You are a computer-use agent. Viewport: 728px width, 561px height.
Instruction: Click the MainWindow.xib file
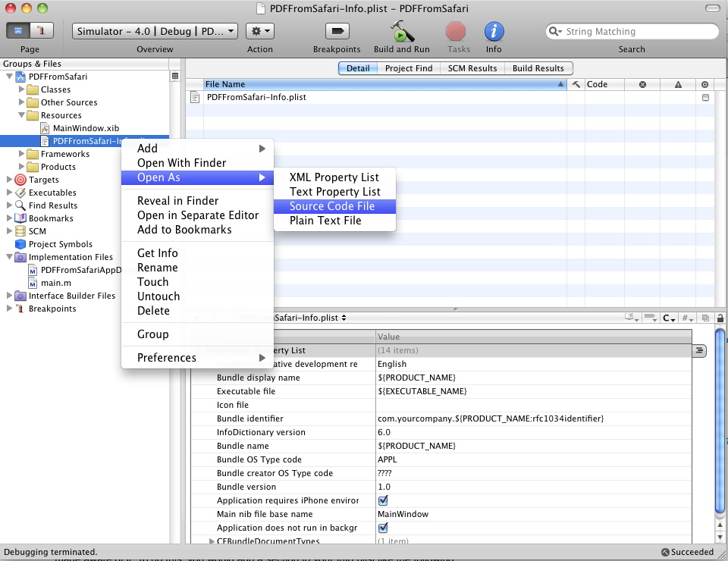coord(85,128)
